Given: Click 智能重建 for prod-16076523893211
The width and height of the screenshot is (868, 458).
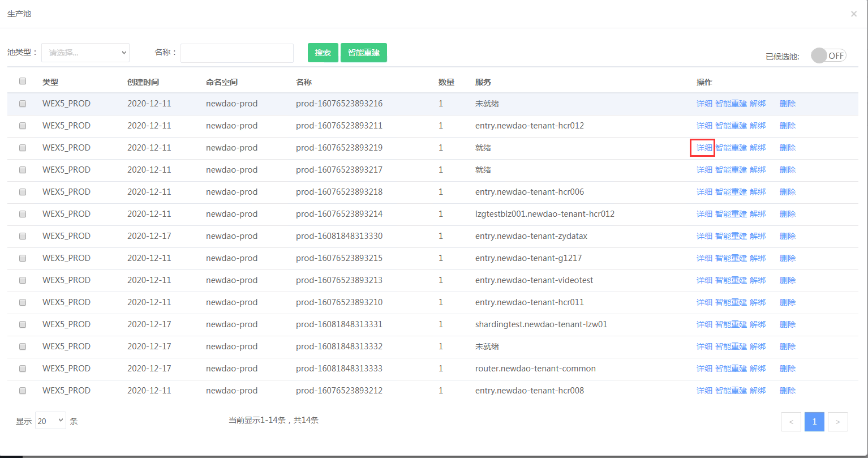Looking at the screenshot, I should pos(731,126).
